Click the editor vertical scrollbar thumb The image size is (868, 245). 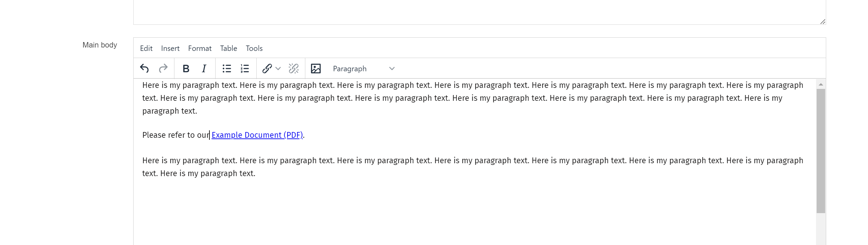(821, 151)
